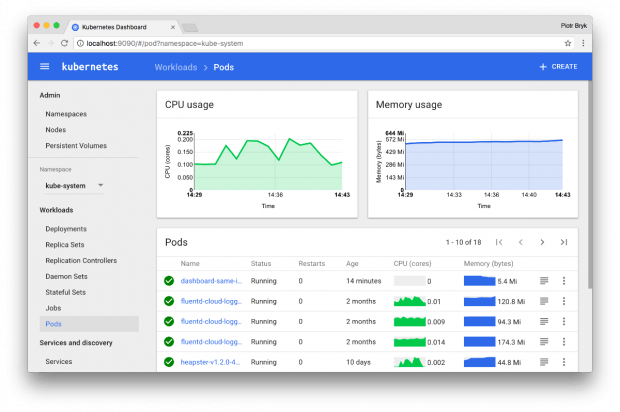
Task: Open actions menu for dashboard-same-i pod
Action: 564,281
